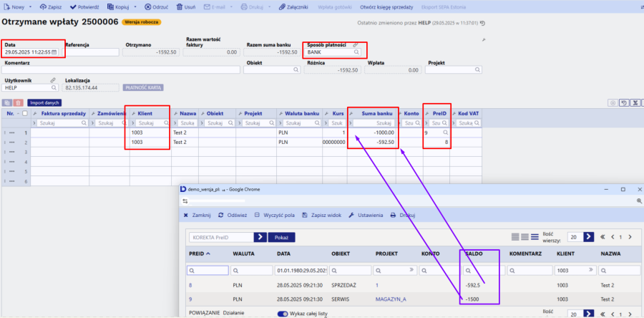Click Zapisz widok in the popup window
Image resolution: width=644 pixels, height=318 pixels.
pos(322,215)
